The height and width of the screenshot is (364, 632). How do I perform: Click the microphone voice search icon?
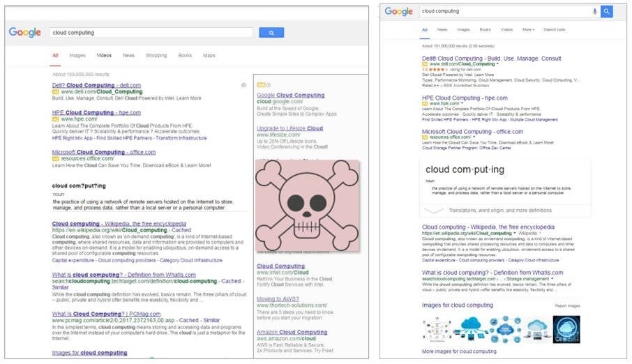click(594, 11)
